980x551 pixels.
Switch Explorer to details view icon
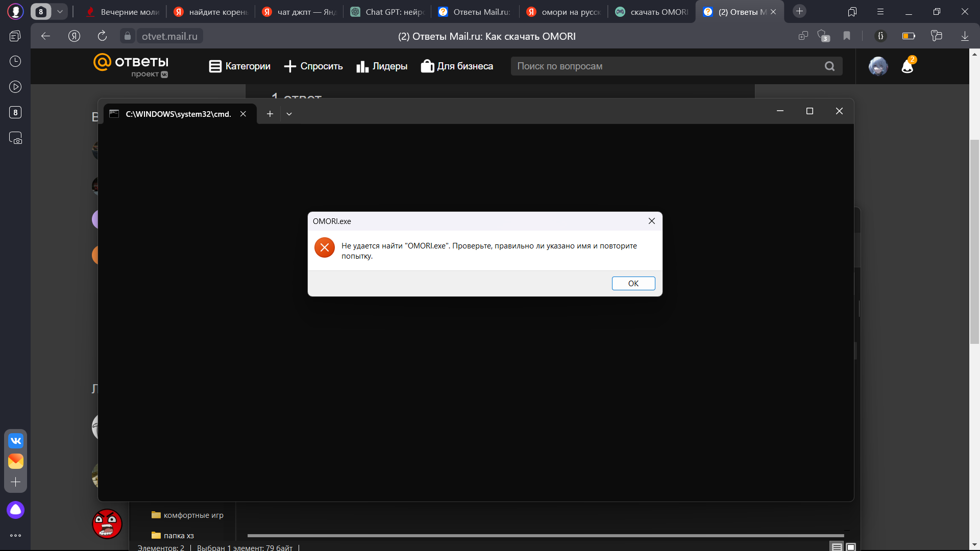(837, 547)
